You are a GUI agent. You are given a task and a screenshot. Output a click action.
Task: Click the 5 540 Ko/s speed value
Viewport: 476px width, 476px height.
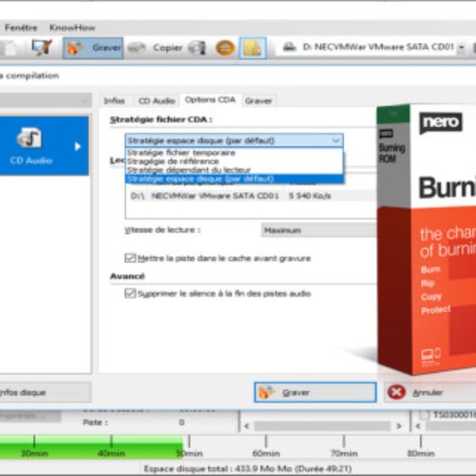pyautogui.click(x=309, y=196)
